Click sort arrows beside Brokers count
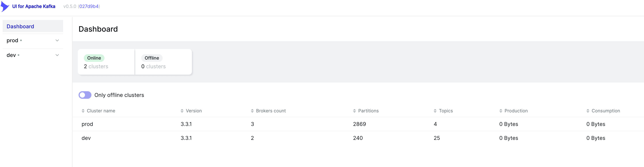The image size is (644, 167). 252,111
